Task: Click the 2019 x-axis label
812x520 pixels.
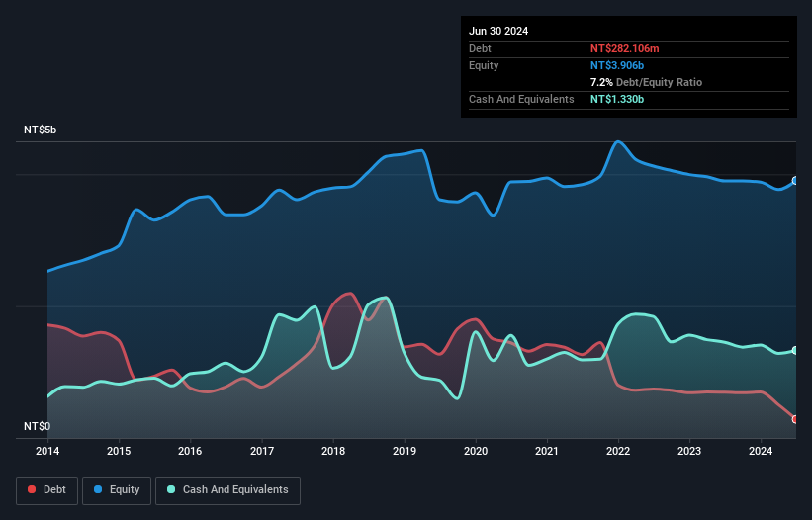Action: pyautogui.click(x=405, y=451)
